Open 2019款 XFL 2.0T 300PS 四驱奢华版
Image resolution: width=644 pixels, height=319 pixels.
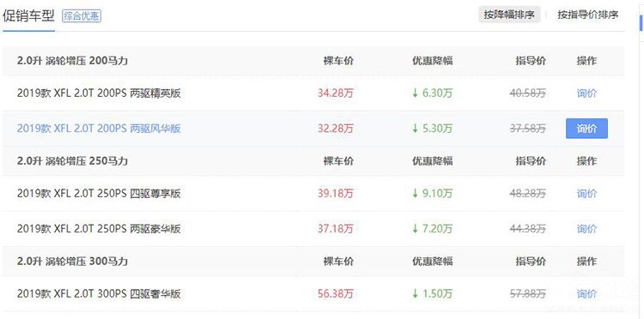(x=99, y=293)
